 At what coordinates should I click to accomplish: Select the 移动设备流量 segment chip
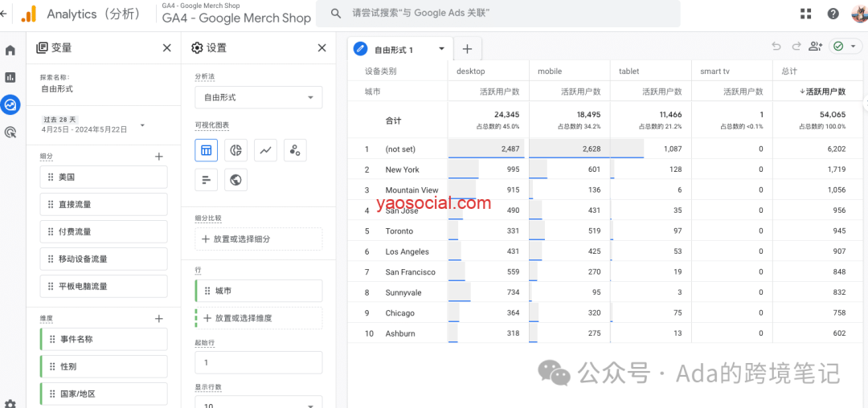[104, 259]
